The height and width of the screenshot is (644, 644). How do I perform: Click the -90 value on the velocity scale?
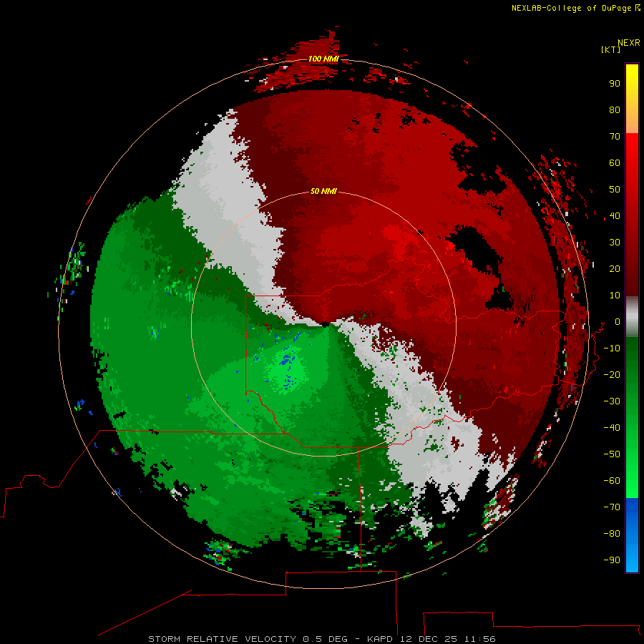(x=612, y=560)
